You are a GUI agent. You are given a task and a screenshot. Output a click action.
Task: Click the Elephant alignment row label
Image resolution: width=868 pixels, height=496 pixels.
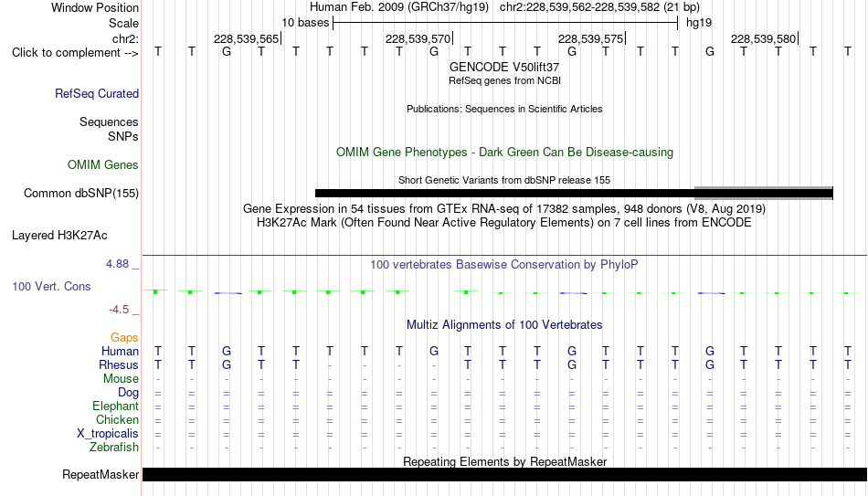[116, 406]
